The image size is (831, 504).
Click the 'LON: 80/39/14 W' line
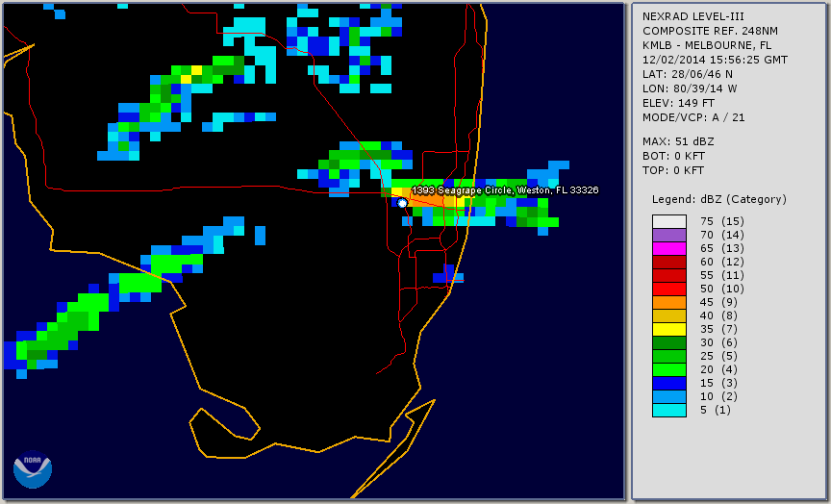tap(690, 88)
